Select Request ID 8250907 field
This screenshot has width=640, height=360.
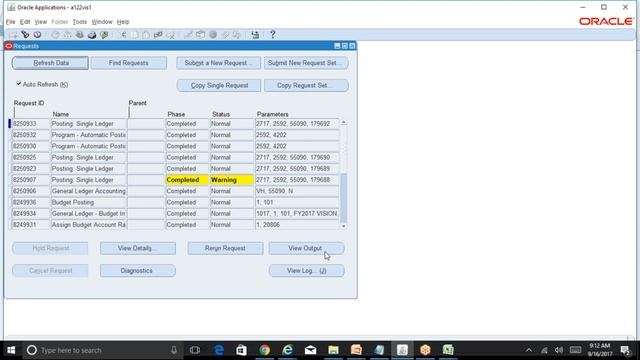[31, 180]
